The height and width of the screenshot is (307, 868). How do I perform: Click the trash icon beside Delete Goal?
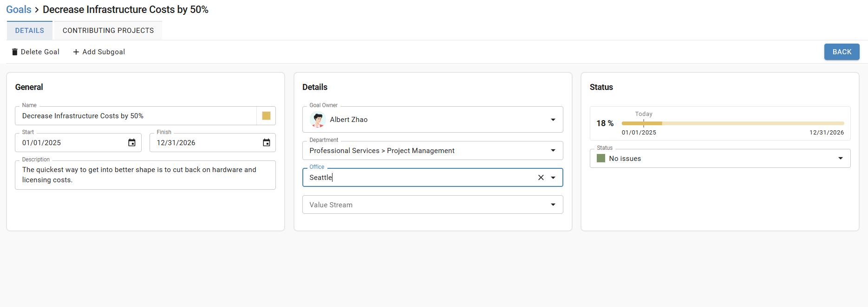coord(15,52)
